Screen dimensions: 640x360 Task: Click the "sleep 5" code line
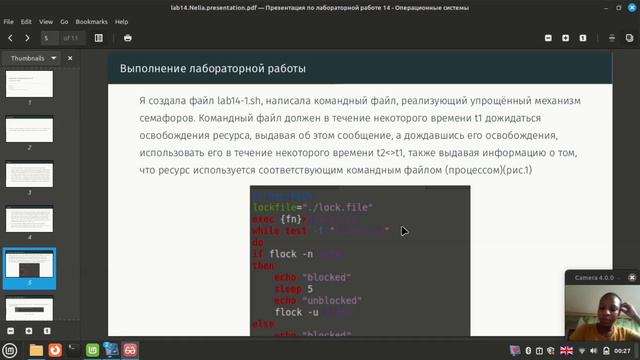(294, 289)
